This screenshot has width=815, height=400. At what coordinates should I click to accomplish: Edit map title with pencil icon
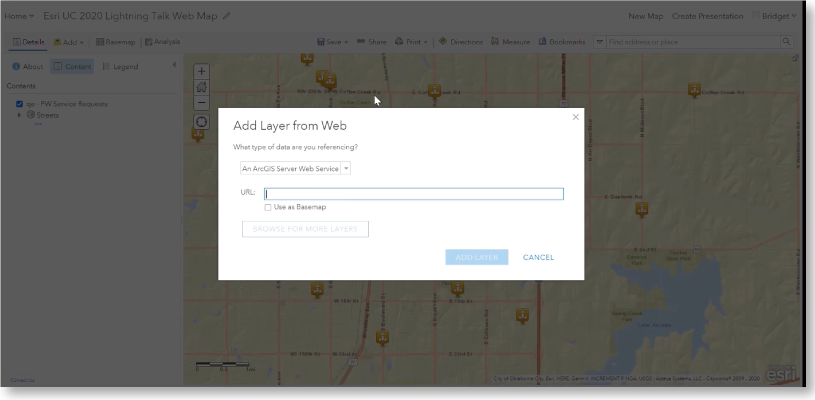(226, 16)
